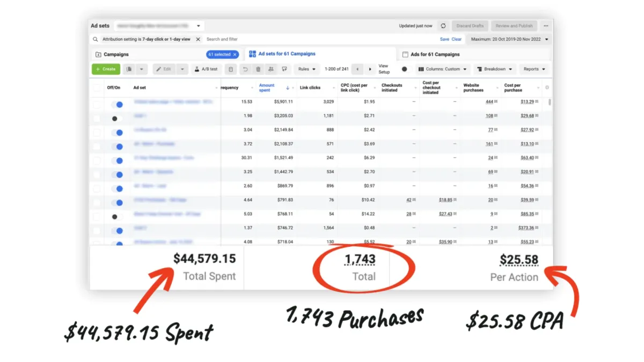Click the trash delete icon

[258, 69]
